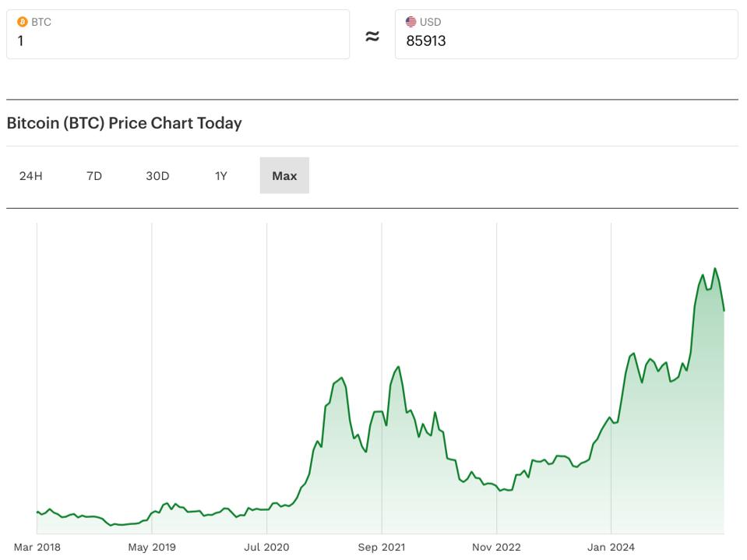Click the chart's highest price peak
The image size is (747, 560).
click(715, 269)
